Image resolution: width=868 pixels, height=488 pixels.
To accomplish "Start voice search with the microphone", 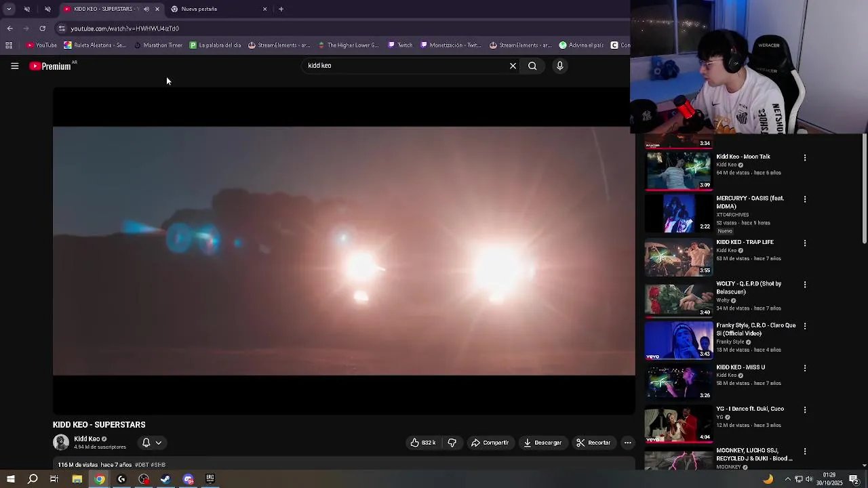I will 559,66.
